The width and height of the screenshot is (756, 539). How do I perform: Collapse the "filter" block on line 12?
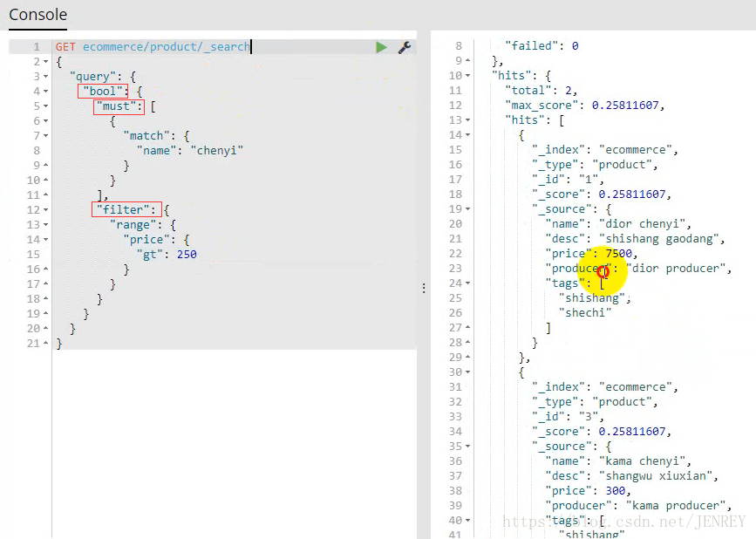point(46,209)
